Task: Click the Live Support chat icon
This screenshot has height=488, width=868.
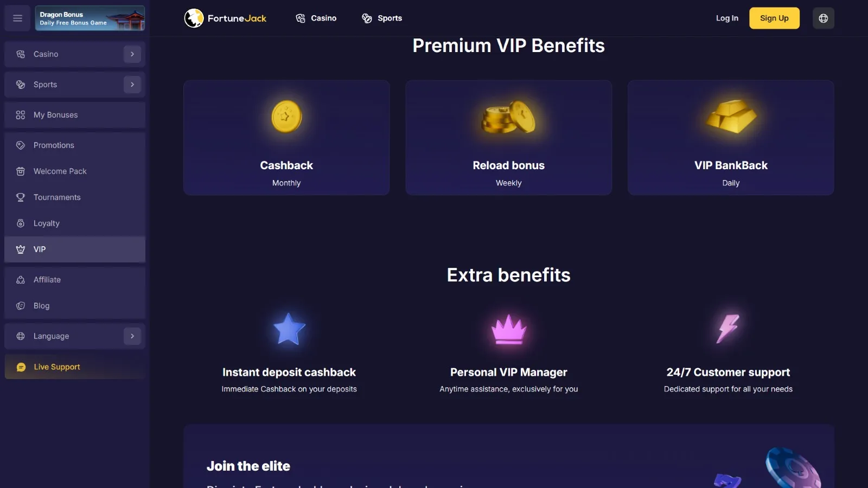Action: 21,367
